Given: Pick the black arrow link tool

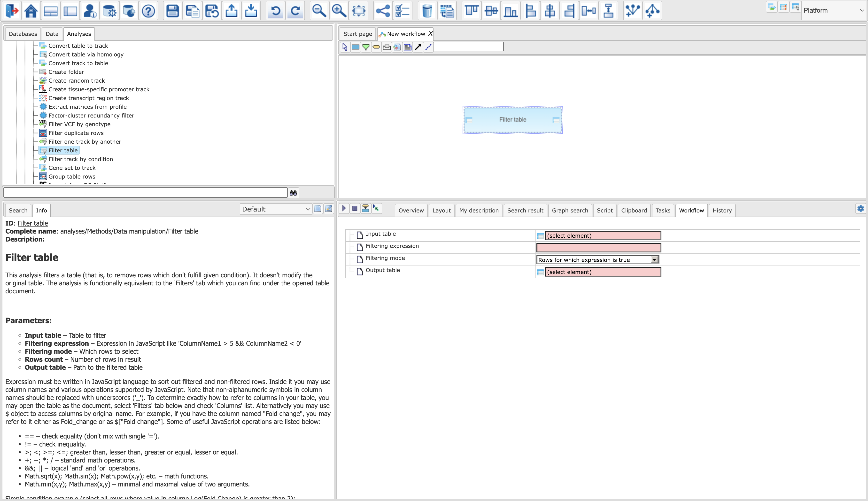Looking at the screenshot, I should (418, 47).
